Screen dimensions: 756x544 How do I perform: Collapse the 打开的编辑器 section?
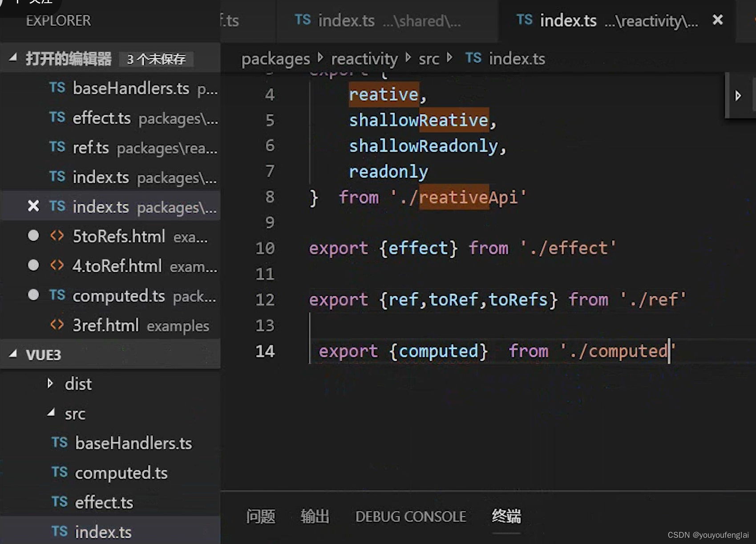[x=13, y=58]
